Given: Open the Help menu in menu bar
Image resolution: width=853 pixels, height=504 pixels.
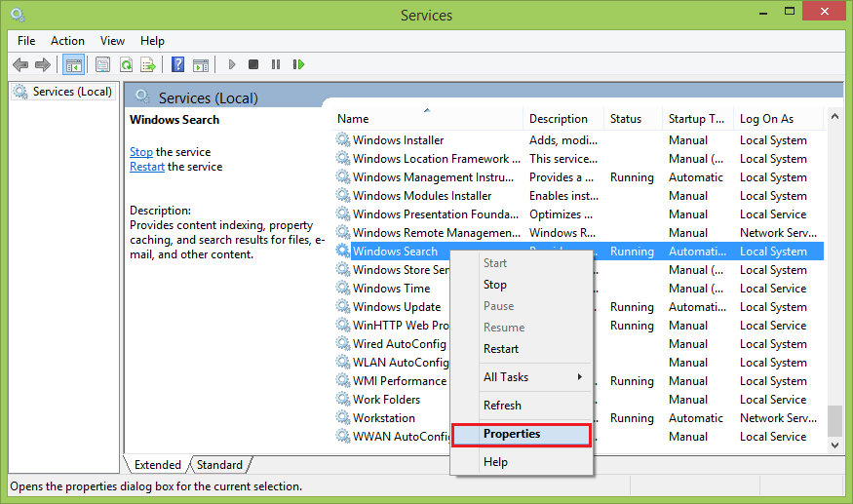Looking at the screenshot, I should coord(152,41).
